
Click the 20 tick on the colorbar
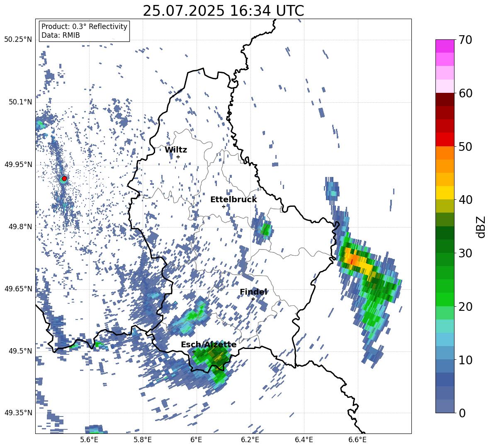coord(465,306)
